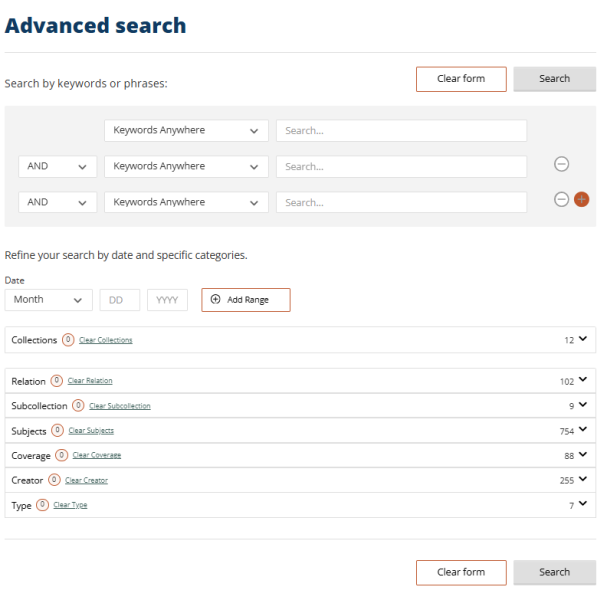Click the Clear Subjects link
The image size is (607, 600).
tap(91, 430)
